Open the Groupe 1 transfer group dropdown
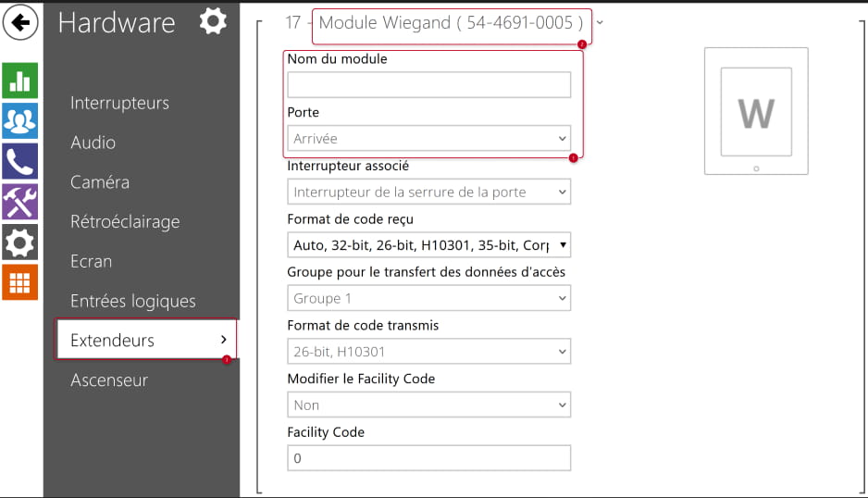The image size is (868, 498). [429, 298]
